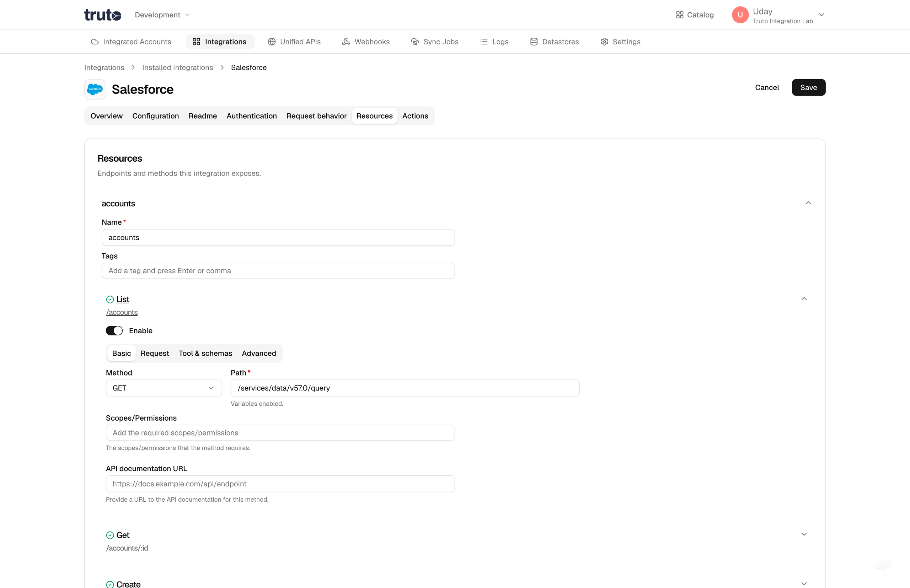Switch to the Request sub-tab
910x588 pixels.
155,354
